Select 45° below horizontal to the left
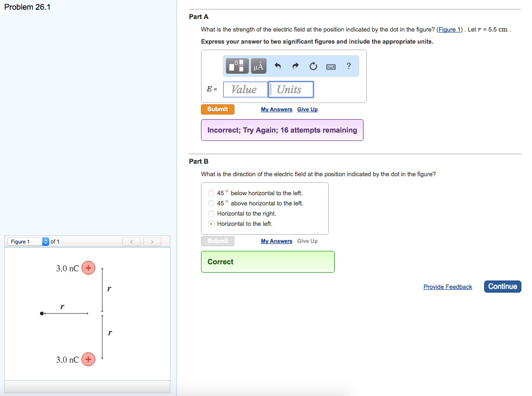 (211, 193)
